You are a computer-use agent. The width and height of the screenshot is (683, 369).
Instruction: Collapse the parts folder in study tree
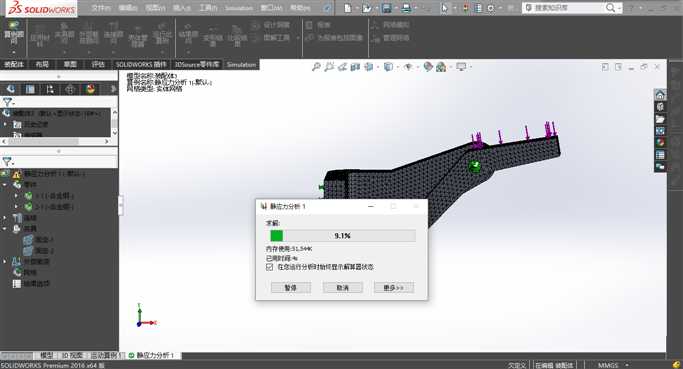tap(5, 185)
